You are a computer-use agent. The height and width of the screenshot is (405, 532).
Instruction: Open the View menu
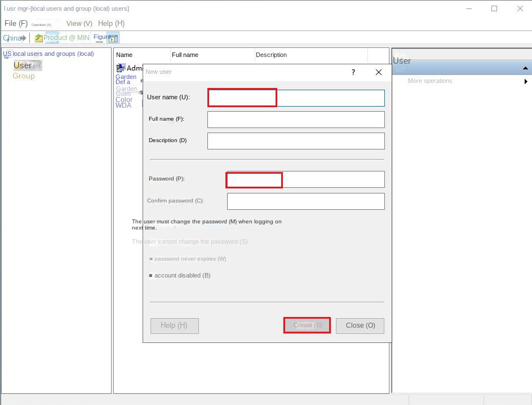click(x=79, y=24)
